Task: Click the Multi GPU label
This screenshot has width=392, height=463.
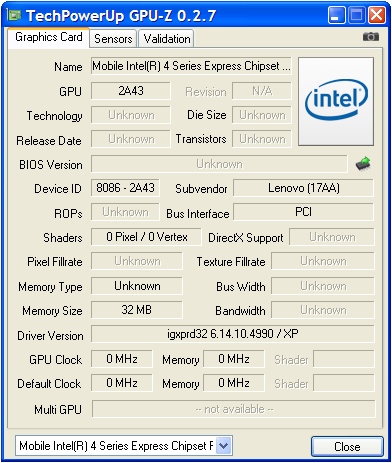Action: [x=58, y=409]
